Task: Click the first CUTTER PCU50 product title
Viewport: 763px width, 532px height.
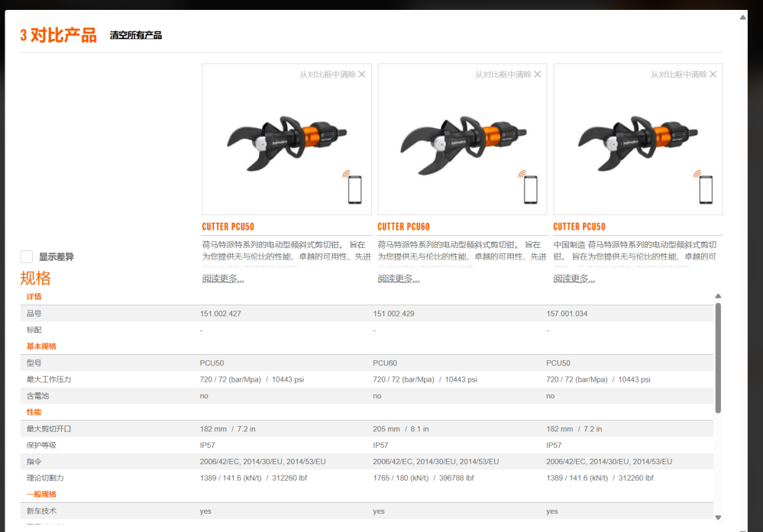Action: (x=228, y=227)
